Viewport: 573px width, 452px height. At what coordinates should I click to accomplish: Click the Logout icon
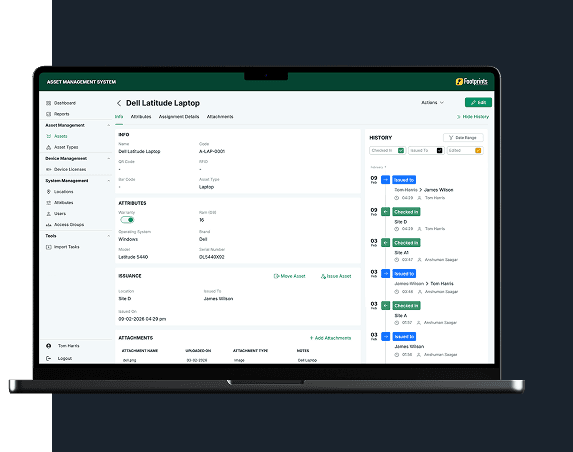(49, 358)
